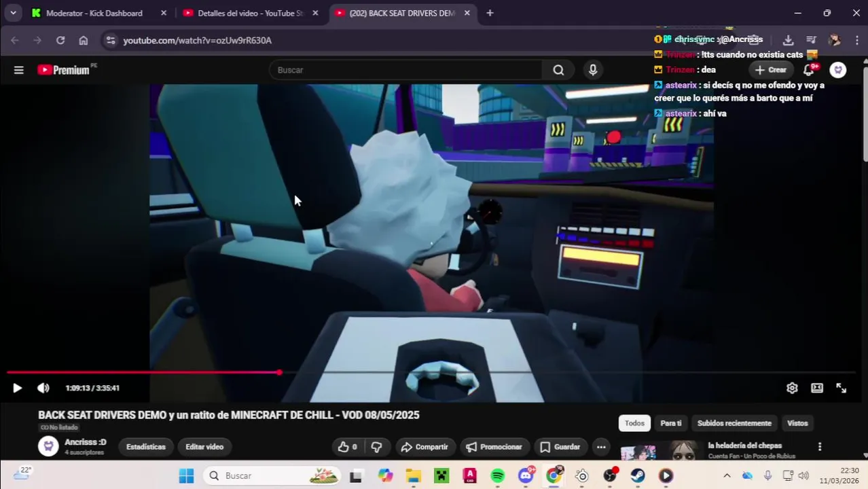Viewport: 868px width, 489px height.
Task: Launch Minecraft from taskbar
Action: [x=442, y=475]
